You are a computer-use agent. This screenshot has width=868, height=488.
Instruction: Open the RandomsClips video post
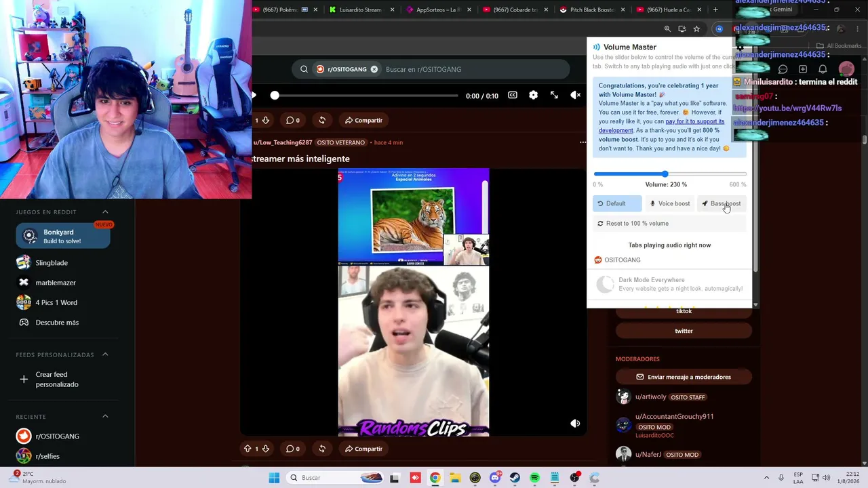pyautogui.click(x=414, y=302)
